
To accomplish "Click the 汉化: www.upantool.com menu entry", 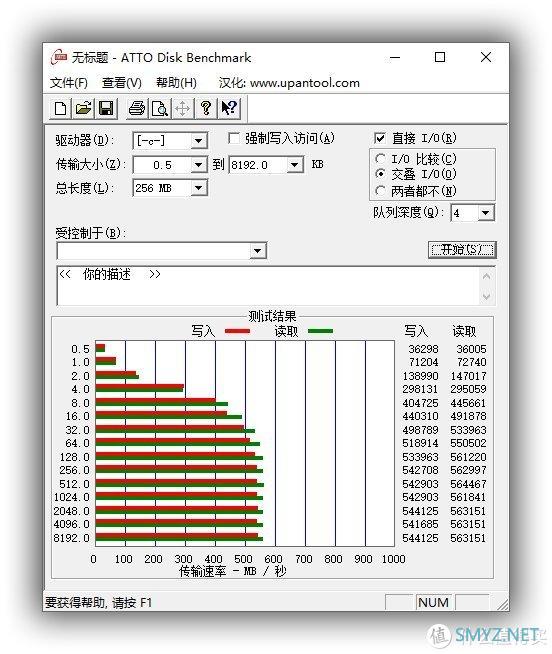I will click(x=289, y=83).
